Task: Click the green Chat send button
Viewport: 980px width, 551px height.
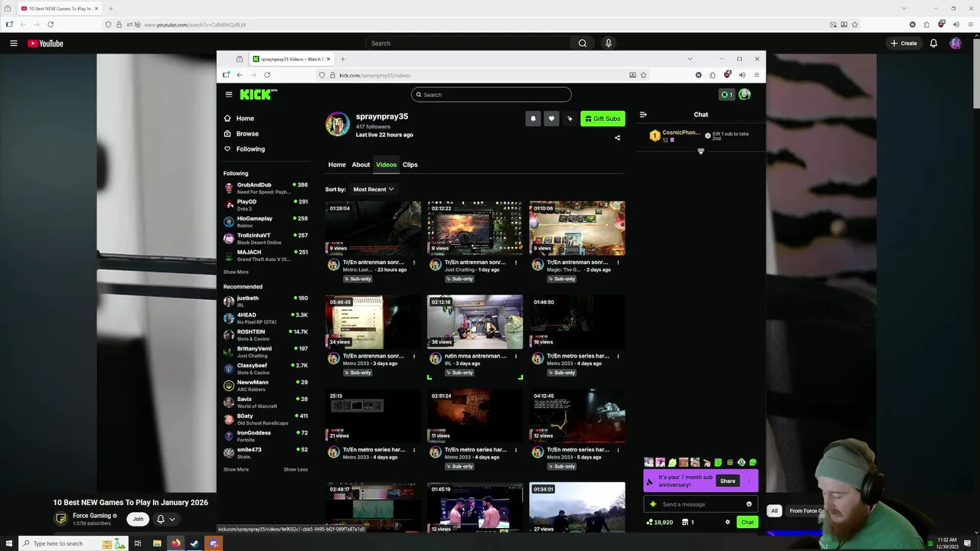Action: tap(747, 523)
